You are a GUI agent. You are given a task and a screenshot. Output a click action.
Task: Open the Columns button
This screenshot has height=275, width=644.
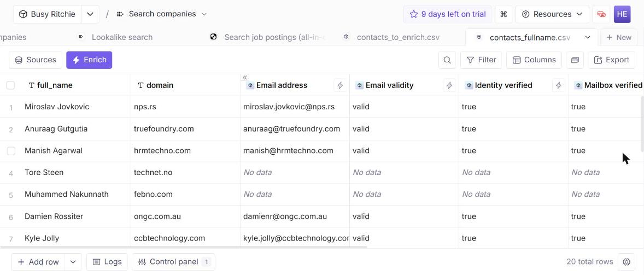tap(534, 60)
